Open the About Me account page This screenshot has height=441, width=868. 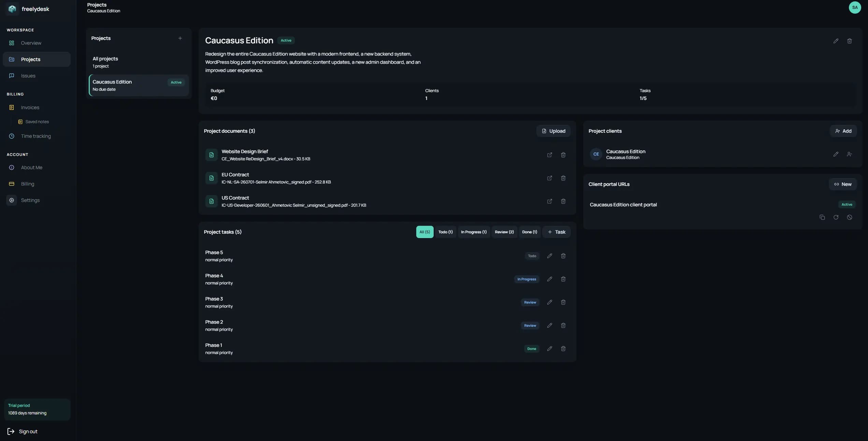[37, 167]
